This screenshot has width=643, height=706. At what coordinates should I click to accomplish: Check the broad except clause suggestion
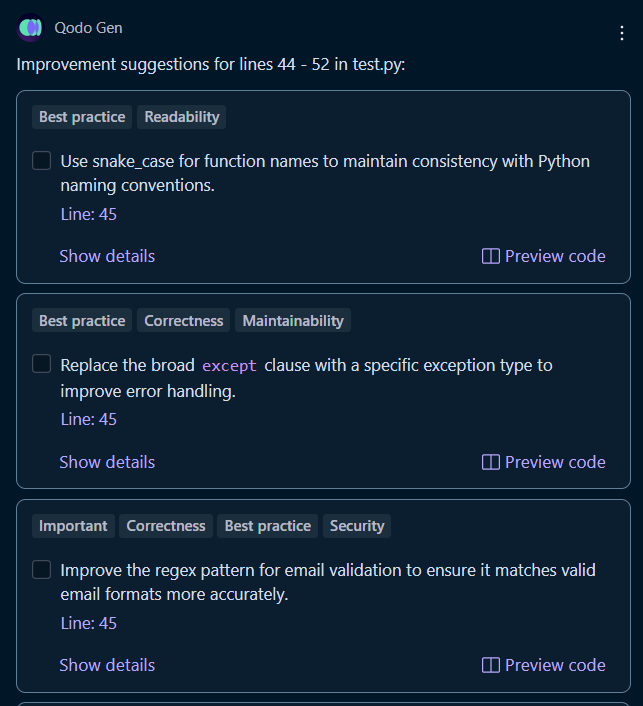pos(41,364)
